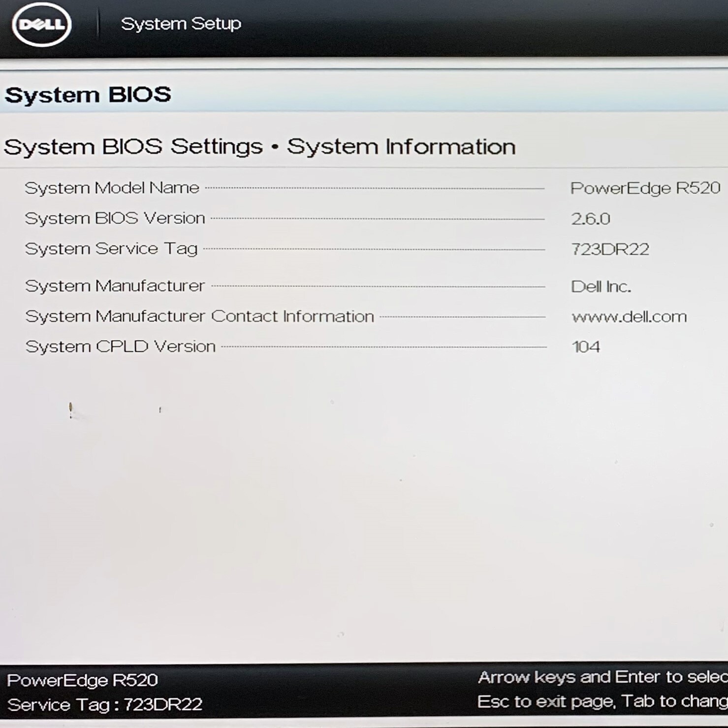This screenshot has height=728, width=728.
Task: Select the System CPLD Version field
Action: (121, 346)
